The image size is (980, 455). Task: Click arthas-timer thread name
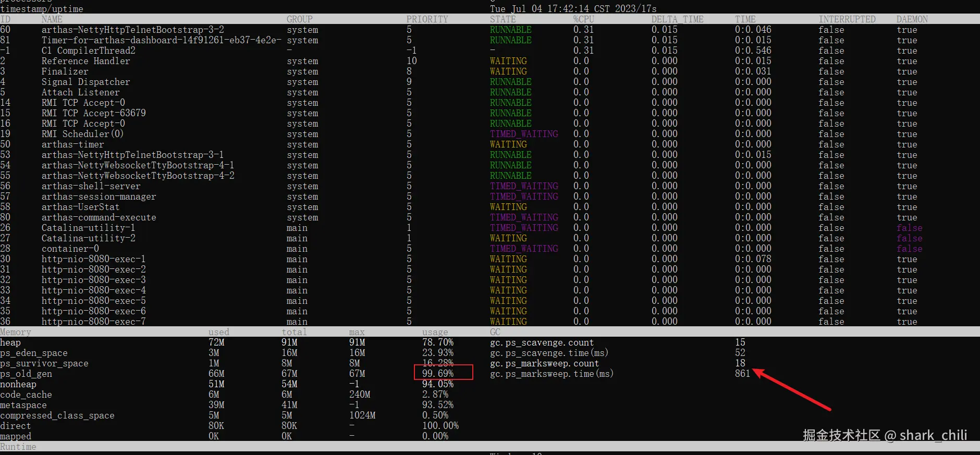pyautogui.click(x=73, y=144)
